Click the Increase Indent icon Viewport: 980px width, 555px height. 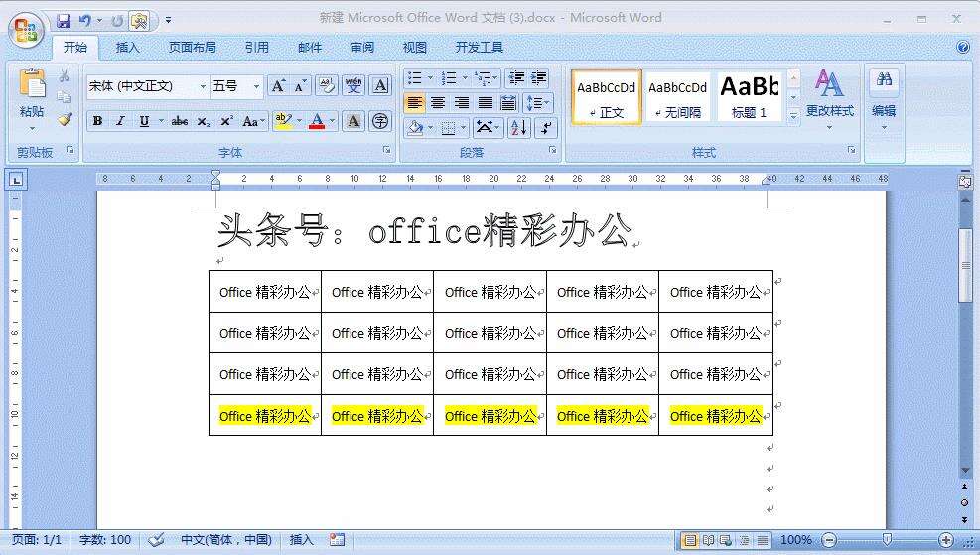click(x=539, y=77)
